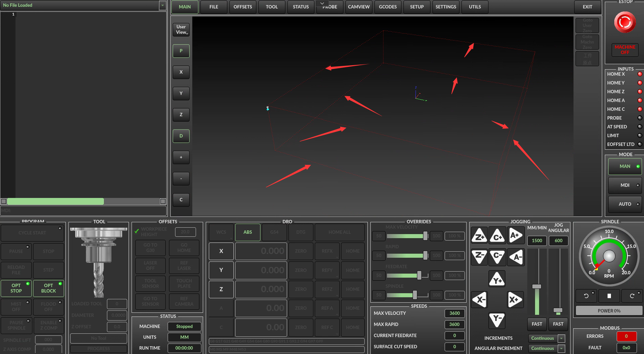Switch to the GCODES tab
The height and width of the screenshot is (354, 644).
tap(388, 7)
